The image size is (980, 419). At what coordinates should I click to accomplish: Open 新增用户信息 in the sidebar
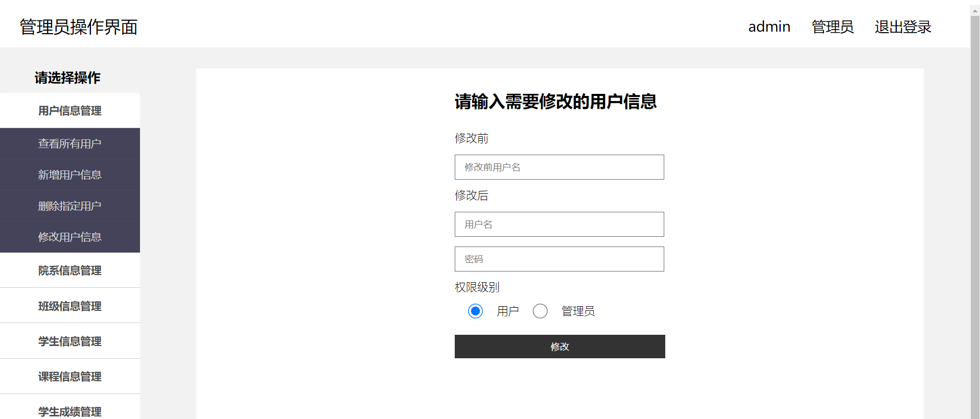70,175
